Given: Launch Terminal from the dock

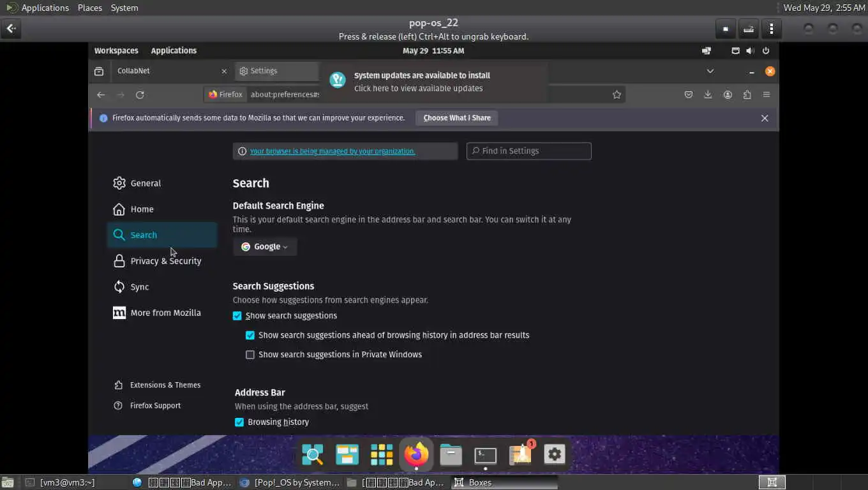Looking at the screenshot, I should coord(485,454).
